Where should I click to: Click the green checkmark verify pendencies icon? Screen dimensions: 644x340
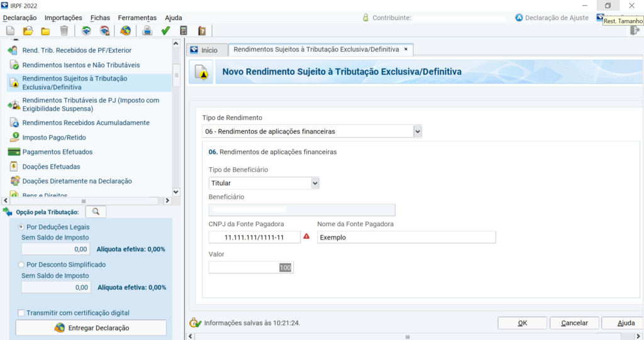coord(165,31)
